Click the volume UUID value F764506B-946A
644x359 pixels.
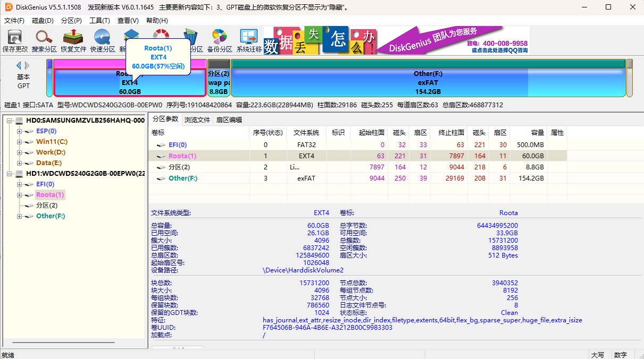tap(328, 328)
